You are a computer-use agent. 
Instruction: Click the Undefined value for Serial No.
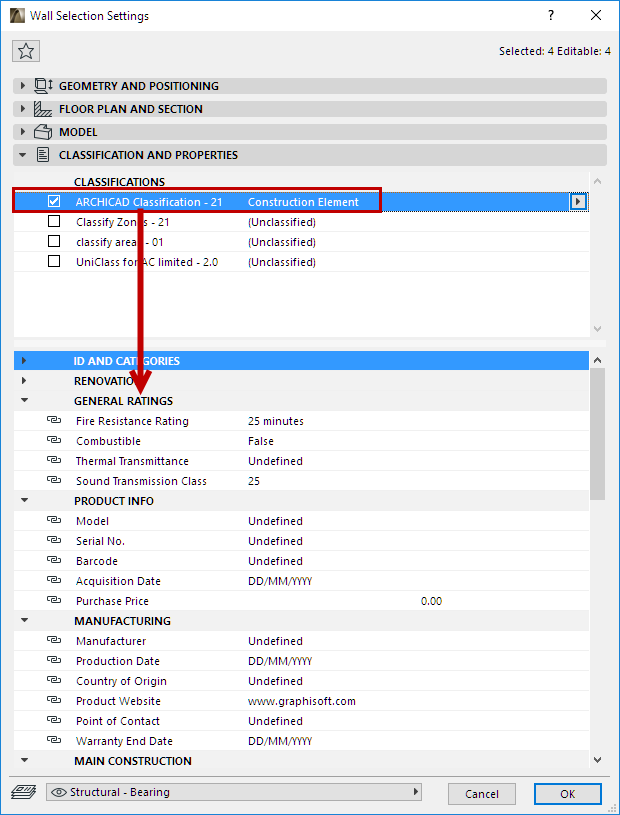point(275,541)
